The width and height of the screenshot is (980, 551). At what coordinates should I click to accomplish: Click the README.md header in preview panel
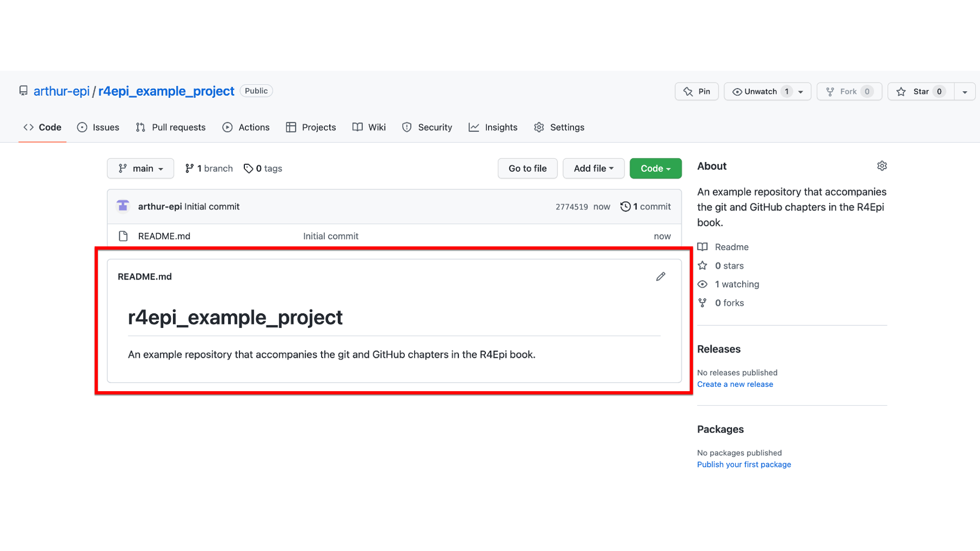tap(145, 276)
